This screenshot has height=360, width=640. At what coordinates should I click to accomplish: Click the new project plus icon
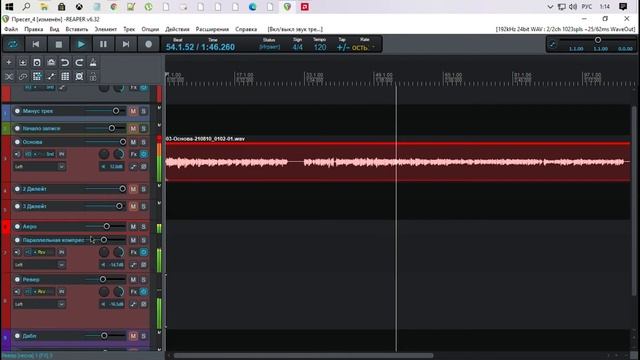point(9,62)
